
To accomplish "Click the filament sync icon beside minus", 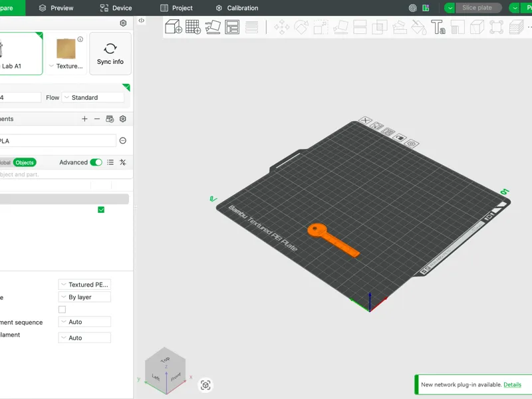I will [110, 119].
